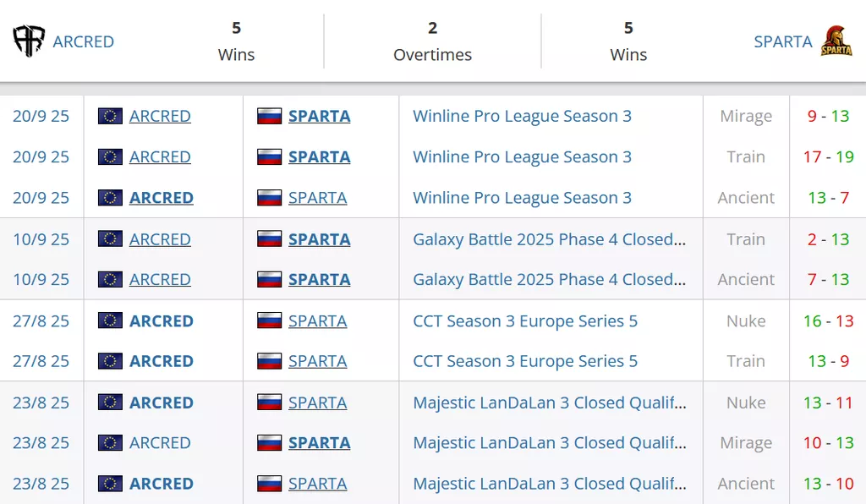Open the SPARTA team link in the header
Viewport: 866px width, 504px height.
pos(782,41)
